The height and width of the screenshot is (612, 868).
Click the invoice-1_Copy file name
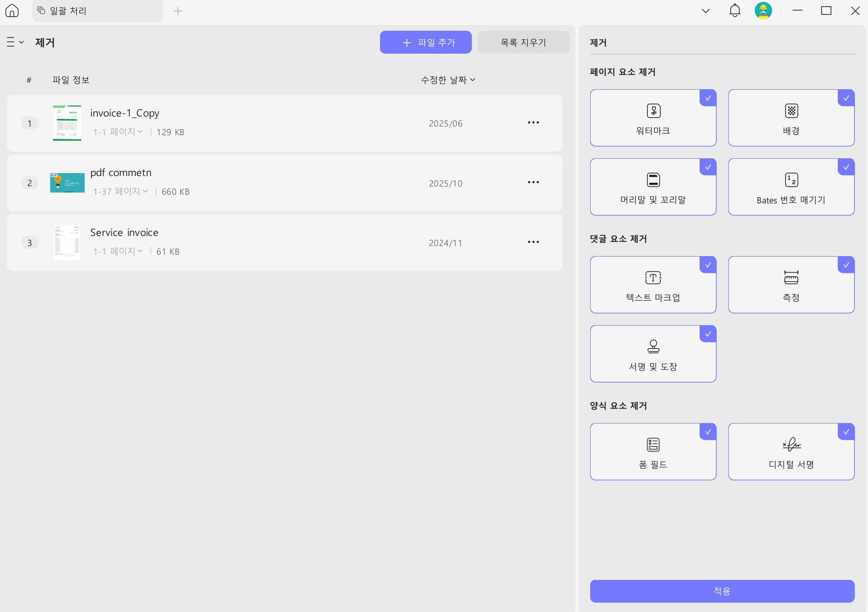[x=125, y=113]
